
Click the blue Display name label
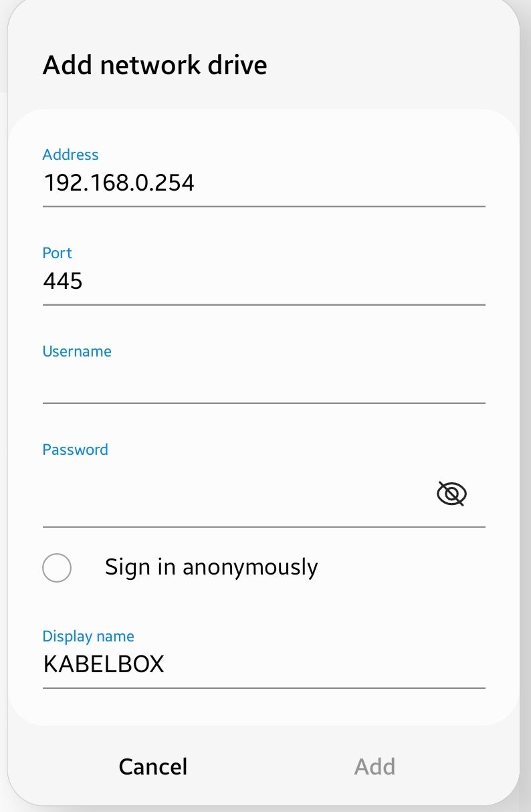point(88,636)
